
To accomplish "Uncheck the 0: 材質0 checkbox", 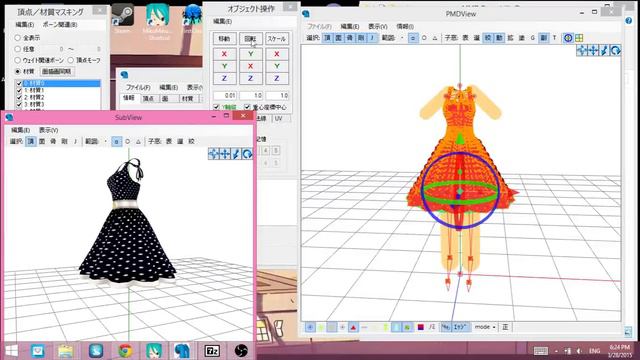I will tap(19, 83).
